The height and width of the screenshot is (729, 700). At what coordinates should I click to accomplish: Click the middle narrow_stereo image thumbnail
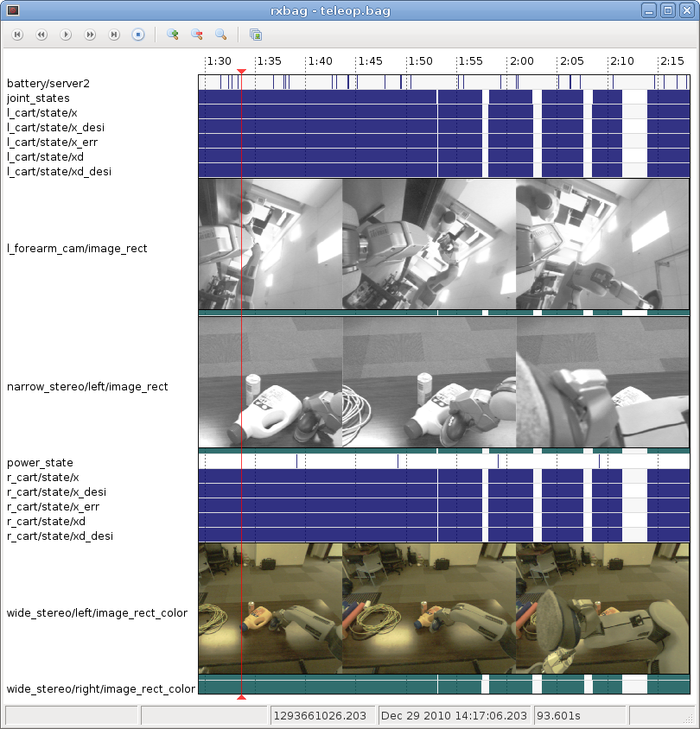429,382
